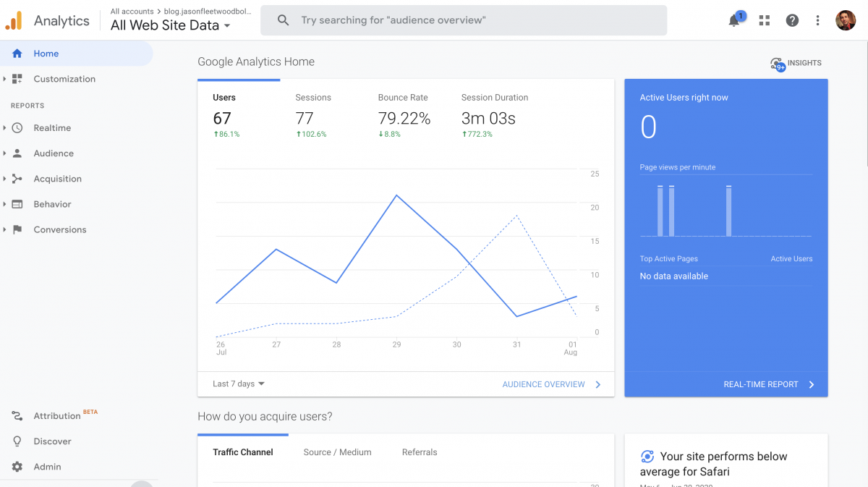Screen dimensions: 868x487
Task: Click the Attribution path icon
Action: click(x=17, y=416)
